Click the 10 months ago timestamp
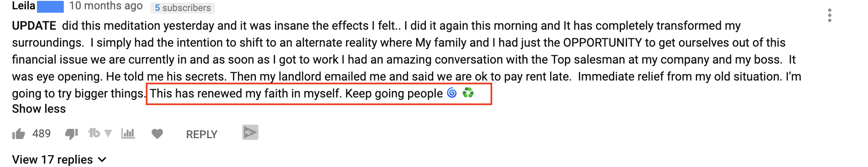 (106, 6)
